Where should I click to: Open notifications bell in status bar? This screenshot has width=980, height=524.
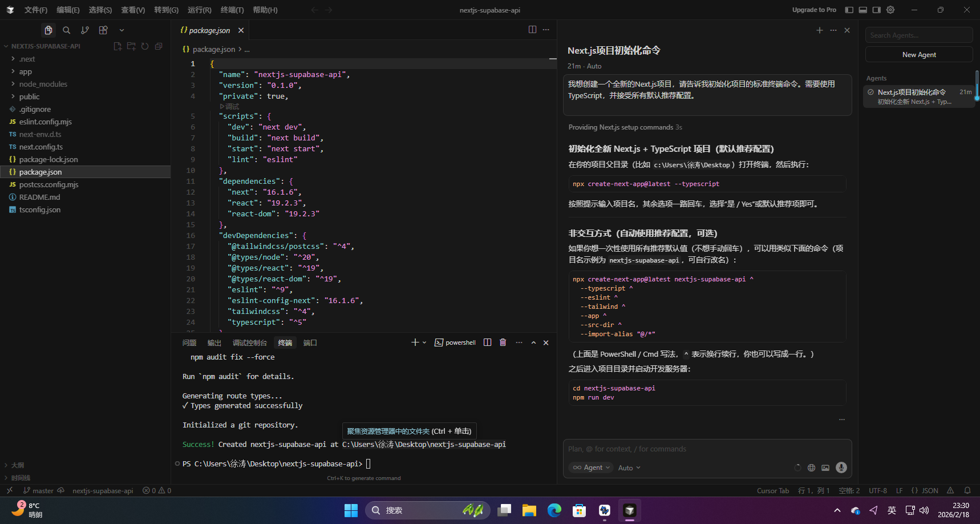(x=967, y=490)
